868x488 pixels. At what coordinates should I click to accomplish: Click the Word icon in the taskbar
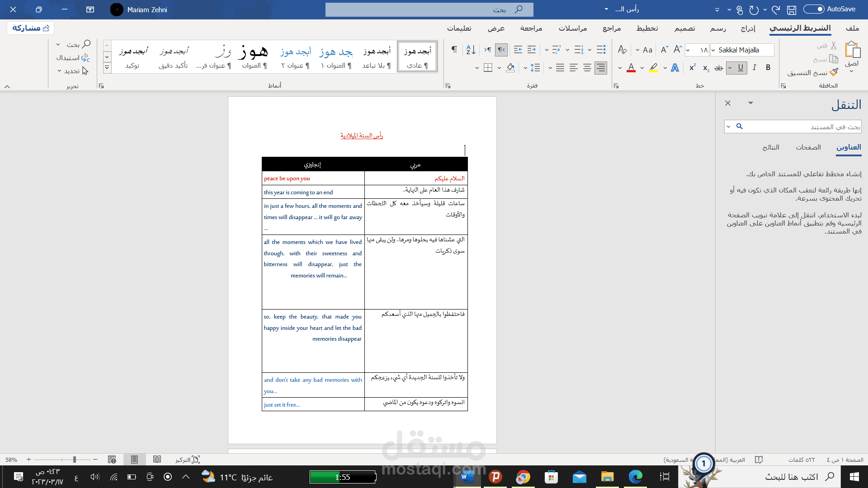pos(467,477)
